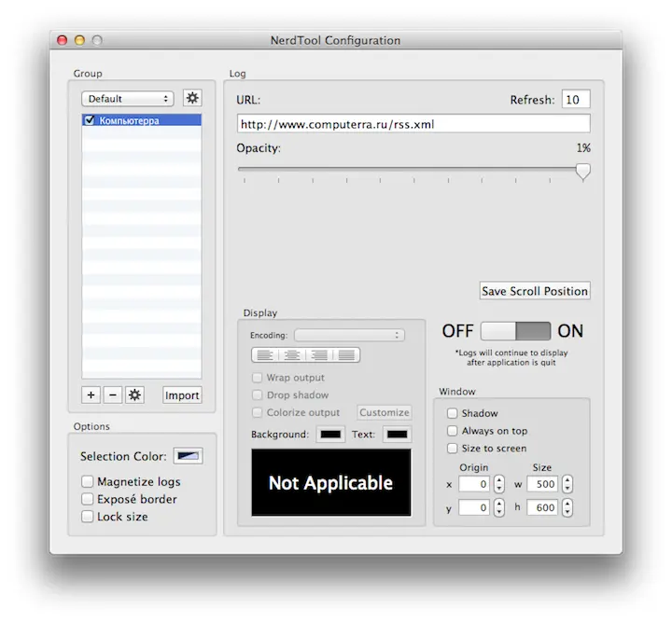This screenshot has width=672, height=623.
Task: Expand the Encoding dropdown menu
Action: click(349, 335)
